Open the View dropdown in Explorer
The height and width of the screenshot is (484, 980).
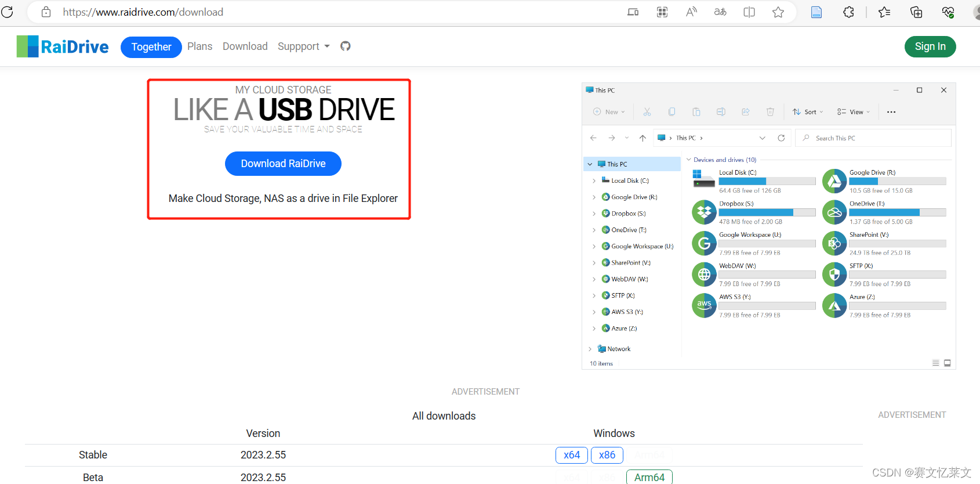tap(854, 112)
